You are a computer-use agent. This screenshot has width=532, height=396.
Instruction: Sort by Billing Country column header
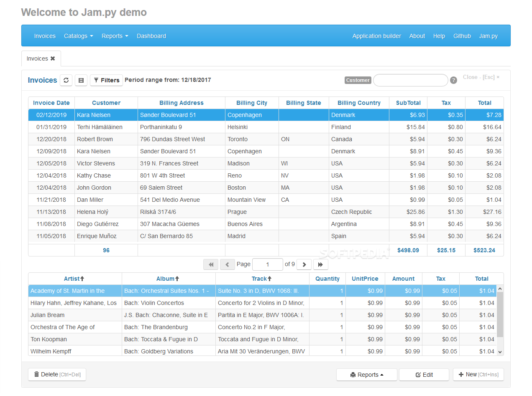359,103
